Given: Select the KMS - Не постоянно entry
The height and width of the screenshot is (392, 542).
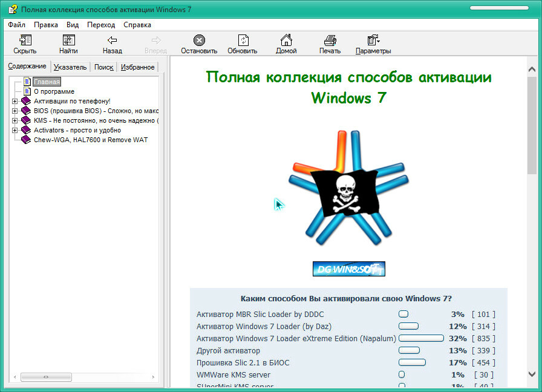Looking at the screenshot, I should click(x=96, y=120).
